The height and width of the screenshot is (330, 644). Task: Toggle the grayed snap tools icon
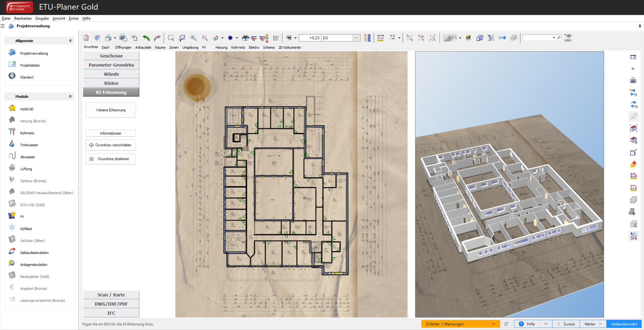433,38
